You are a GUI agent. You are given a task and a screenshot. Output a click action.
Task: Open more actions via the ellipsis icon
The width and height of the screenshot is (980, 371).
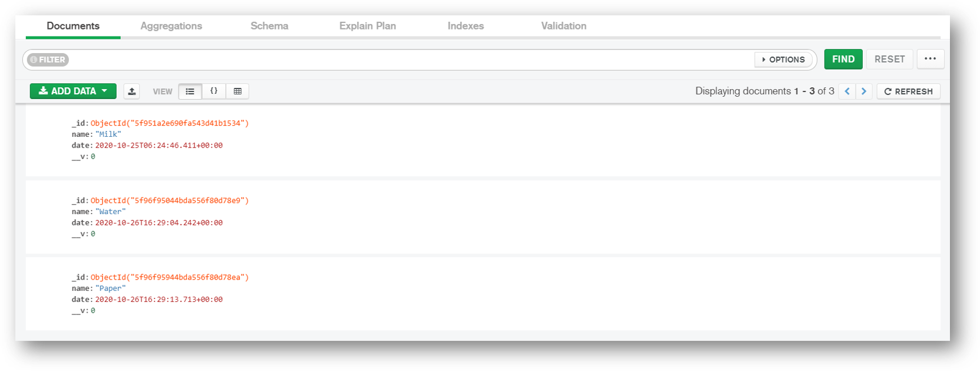[x=930, y=59]
